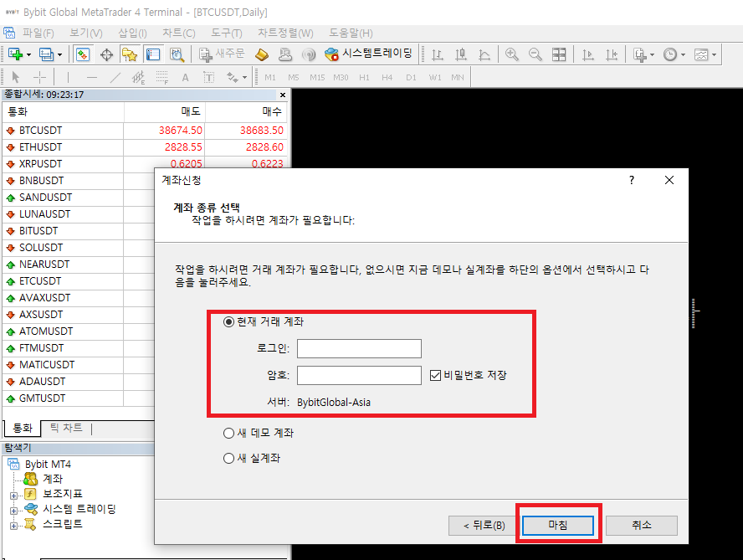This screenshot has height=560, width=743.
Task: Click the zoom in magnifier icon
Action: [512, 54]
